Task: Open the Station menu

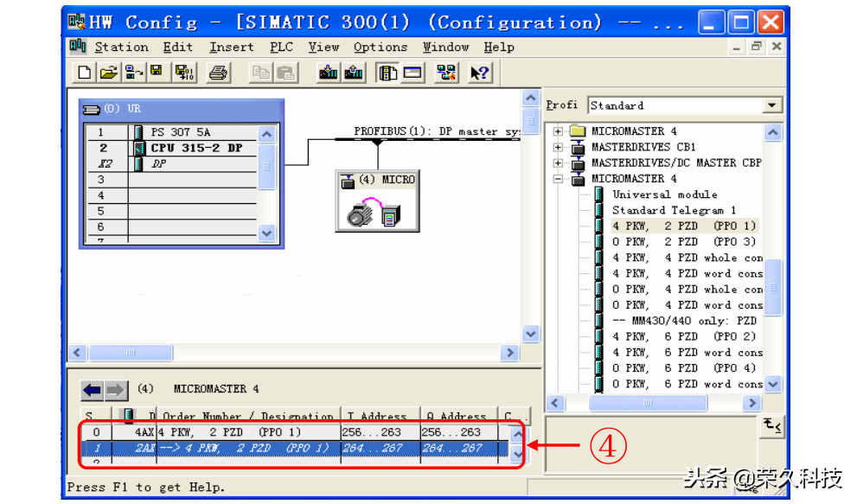Action: (121, 48)
